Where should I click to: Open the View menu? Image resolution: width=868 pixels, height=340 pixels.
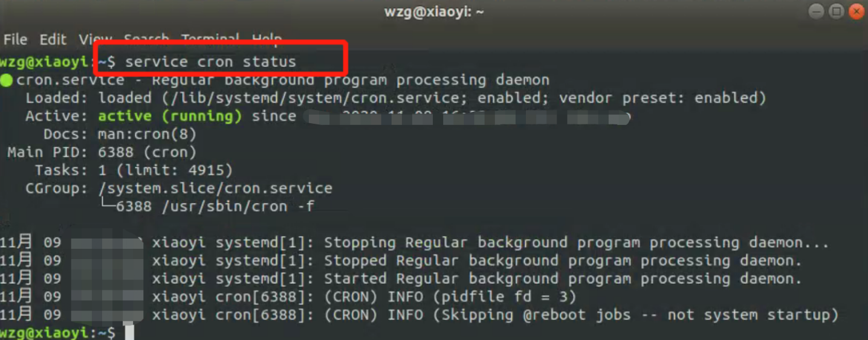(x=96, y=40)
